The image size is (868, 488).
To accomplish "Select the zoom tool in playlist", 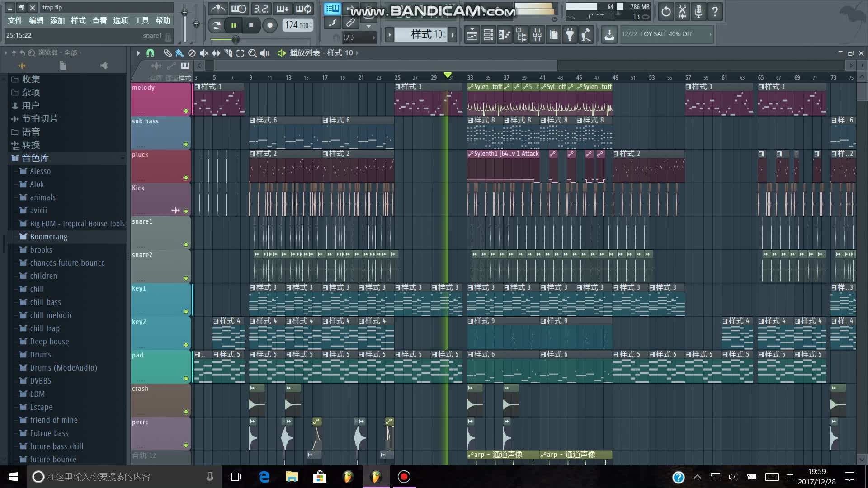I will [253, 53].
